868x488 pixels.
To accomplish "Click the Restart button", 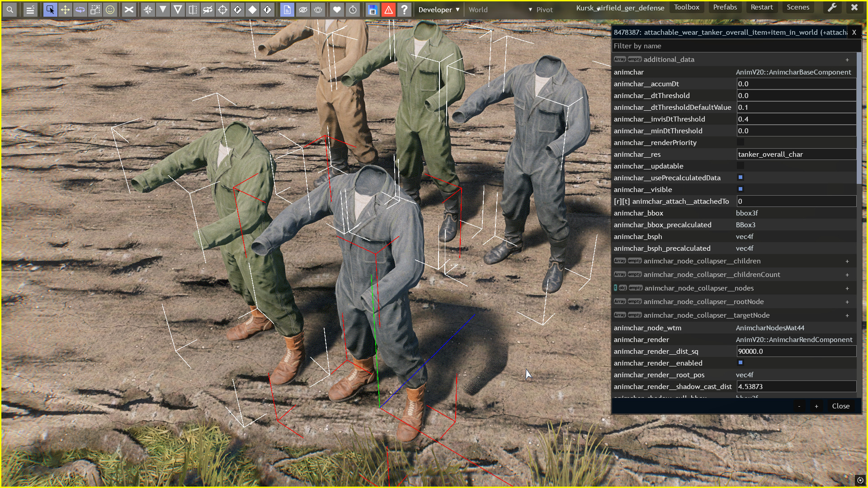I will (761, 7).
